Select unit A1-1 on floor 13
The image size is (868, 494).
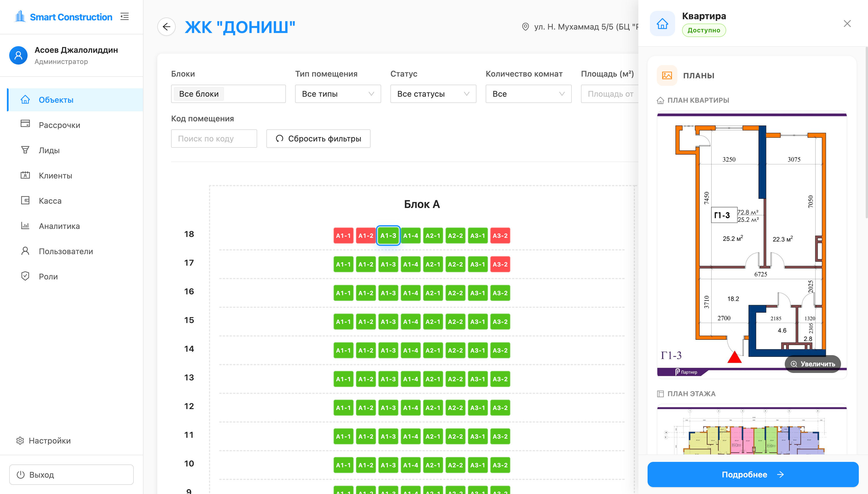[343, 379]
